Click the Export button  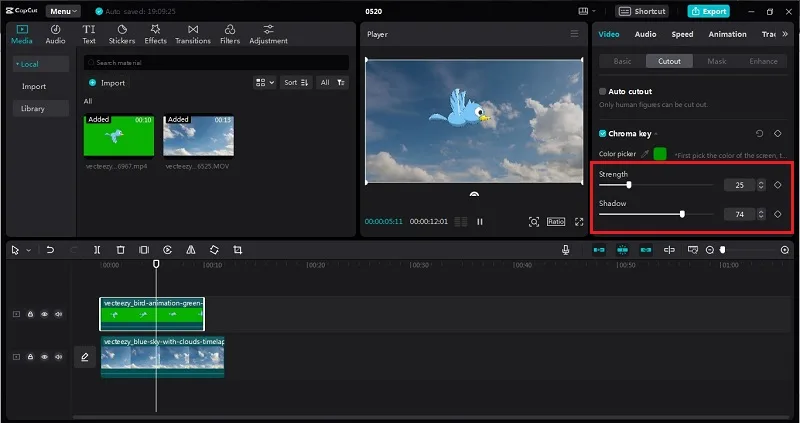[x=709, y=11]
